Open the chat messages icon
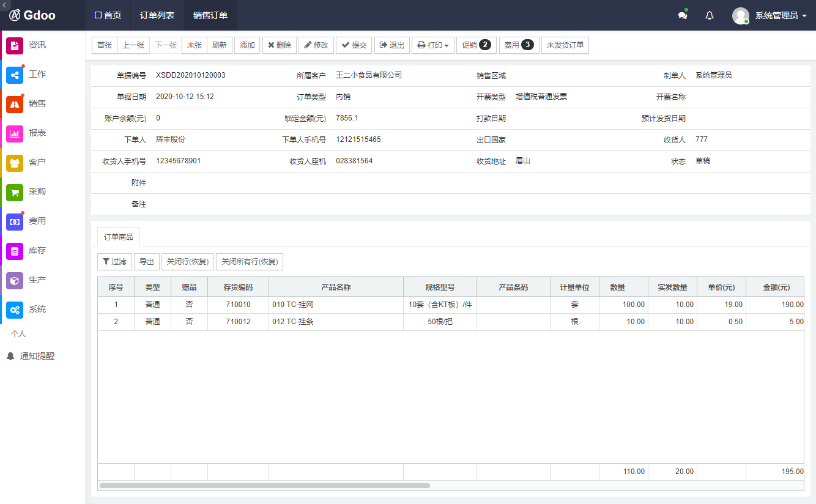The height and width of the screenshot is (504, 816). (x=683, y=16)
